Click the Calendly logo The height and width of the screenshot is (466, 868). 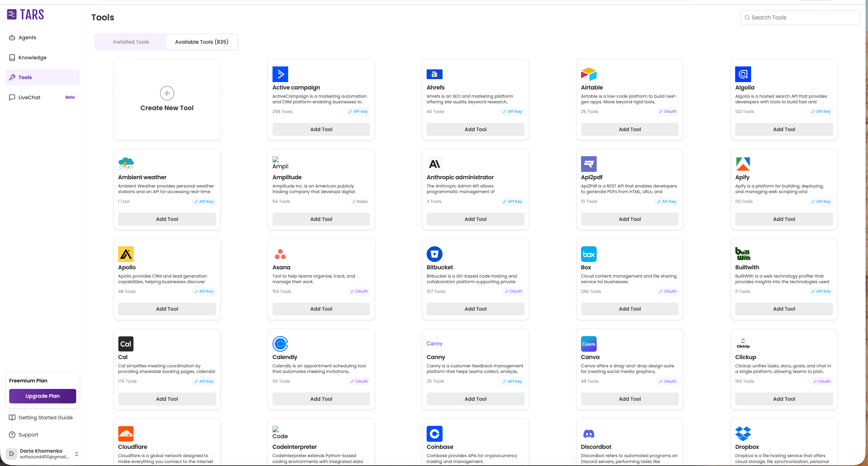click(x=280, y=344)
